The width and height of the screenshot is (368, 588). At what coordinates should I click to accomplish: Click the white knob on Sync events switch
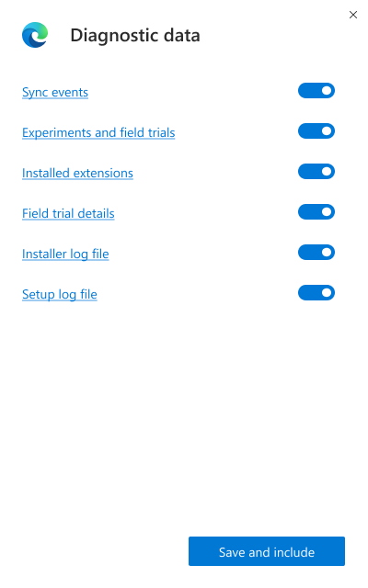[x=327, y=91]
